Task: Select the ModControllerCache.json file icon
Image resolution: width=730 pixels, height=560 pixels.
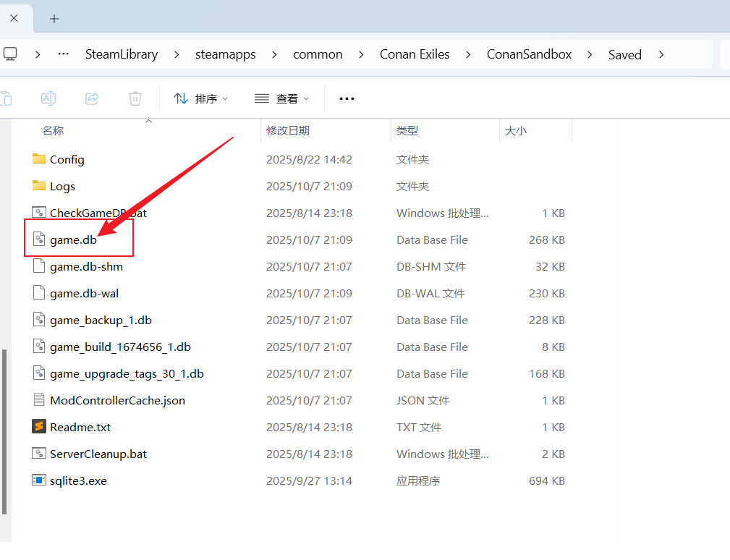Action: click(39, 400)
